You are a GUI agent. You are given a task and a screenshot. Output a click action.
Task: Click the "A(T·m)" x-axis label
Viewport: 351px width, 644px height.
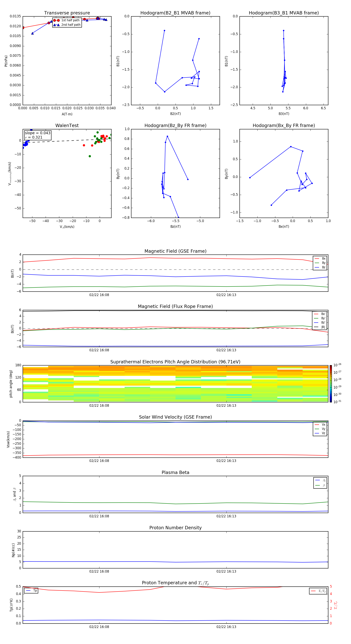point(67,114)
